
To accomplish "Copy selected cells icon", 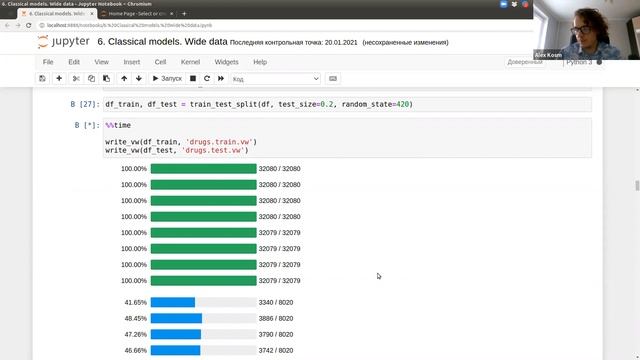I will (91, 78).
